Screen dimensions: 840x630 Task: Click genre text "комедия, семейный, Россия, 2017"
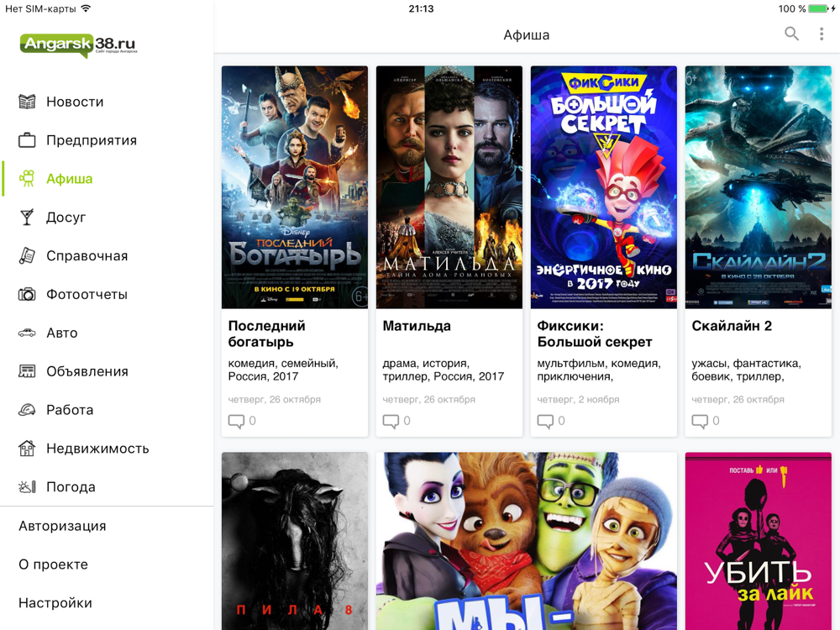point(283,370)
